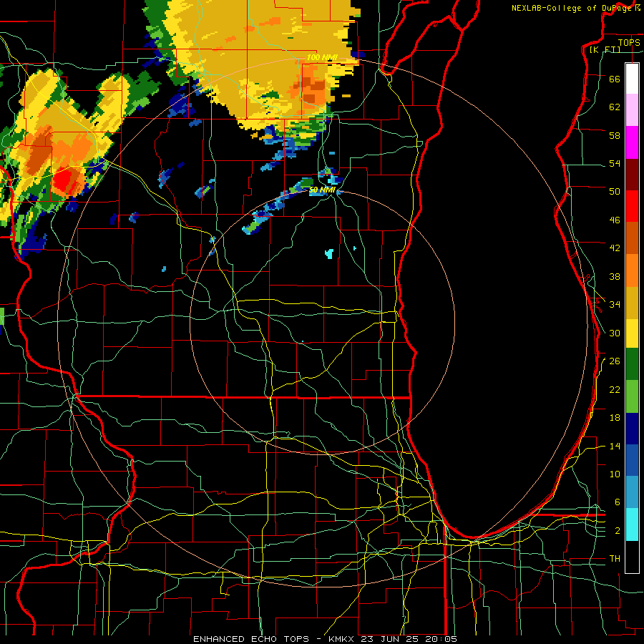Click the ENHANCED ECHO TOPS caption text
The width and height of the screenshot is (644, 644).
pos(251,639)
